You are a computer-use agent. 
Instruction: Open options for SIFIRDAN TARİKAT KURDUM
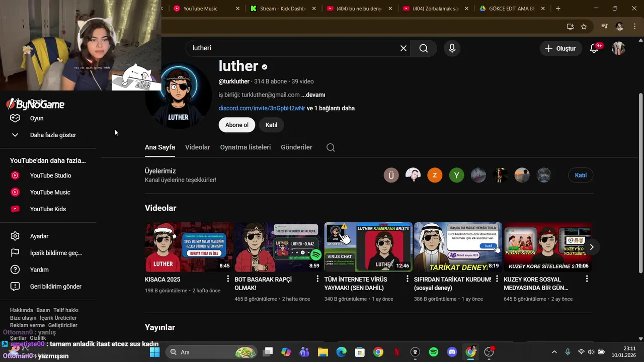(x=497, y=279)
